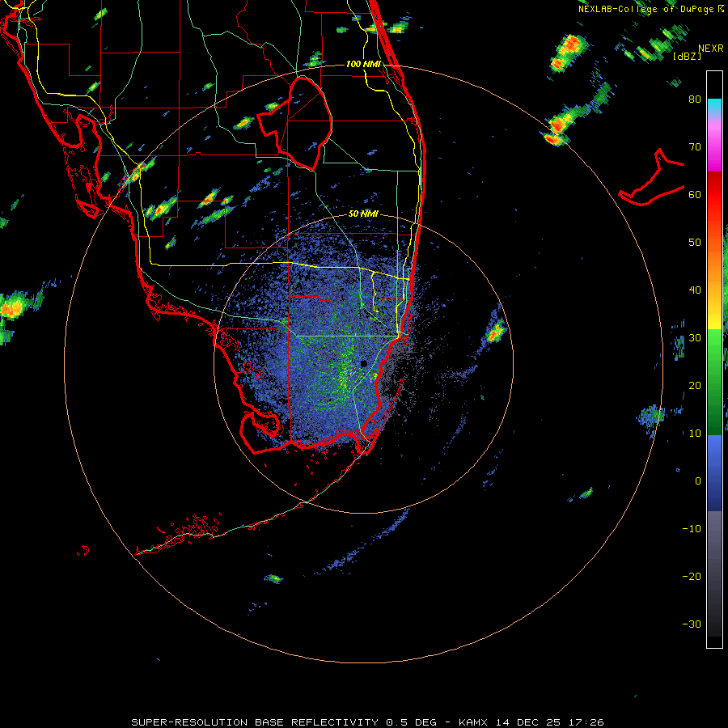Screen dimensions: 728x728
Task: Click the 70 value on the dBZ scale
Action: pyautogui.click(x=695, y=147)
